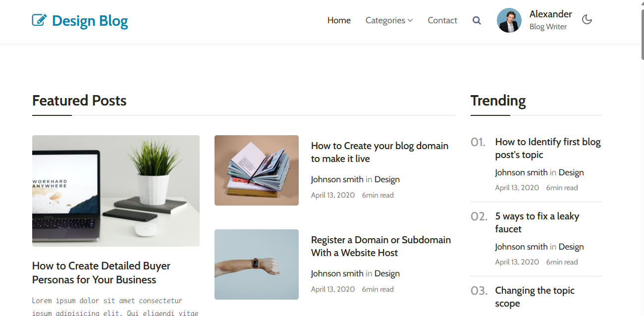This screenshot has height=316, width=644.
Task: Expand the Categories dropdown menu
Action: [x=389, y=20]
